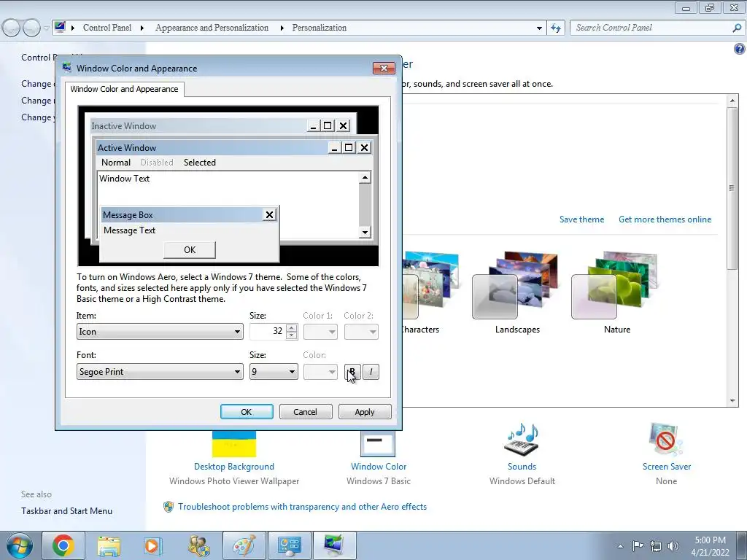Click the preview OK button in Message Box
747x560 pixels.
click(x=190, y=250)
